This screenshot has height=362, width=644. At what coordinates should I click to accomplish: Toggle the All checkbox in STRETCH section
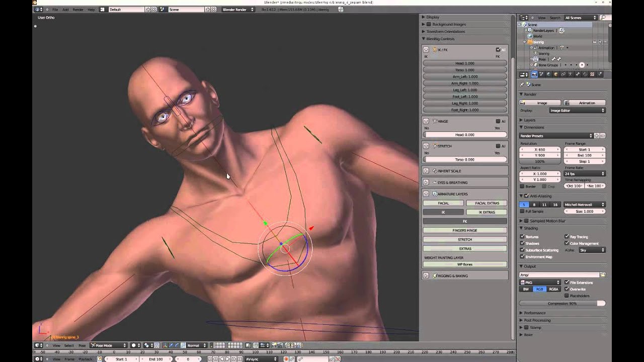click(x=498, y=146)
